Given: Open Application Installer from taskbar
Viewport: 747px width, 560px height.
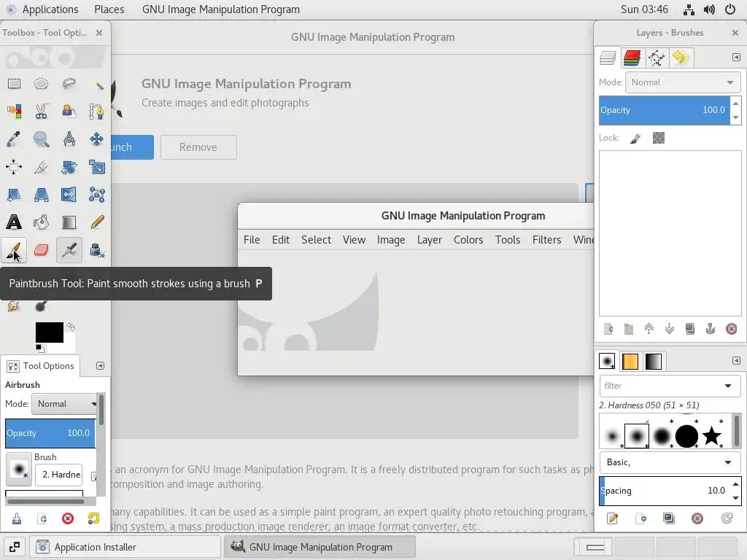Looking at the screenshot, I should pos(125,547).
